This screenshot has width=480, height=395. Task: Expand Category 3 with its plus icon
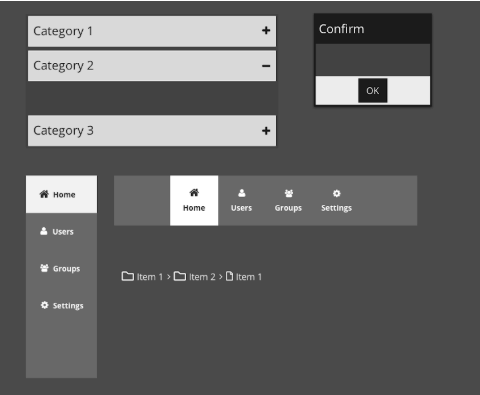pyautogui.click(x=266, y=131)
